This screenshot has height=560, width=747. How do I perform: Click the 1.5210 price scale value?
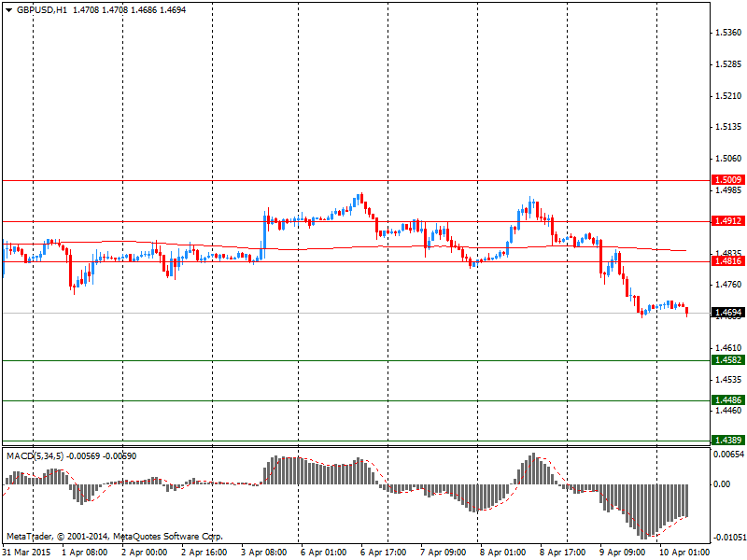(728, 96)
